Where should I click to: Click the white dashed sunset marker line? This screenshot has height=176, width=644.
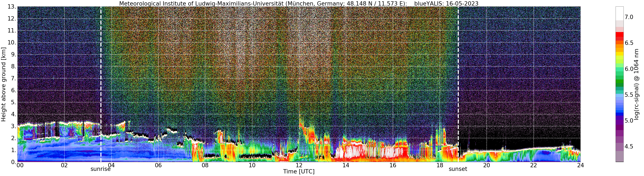(x=458, y=84)
